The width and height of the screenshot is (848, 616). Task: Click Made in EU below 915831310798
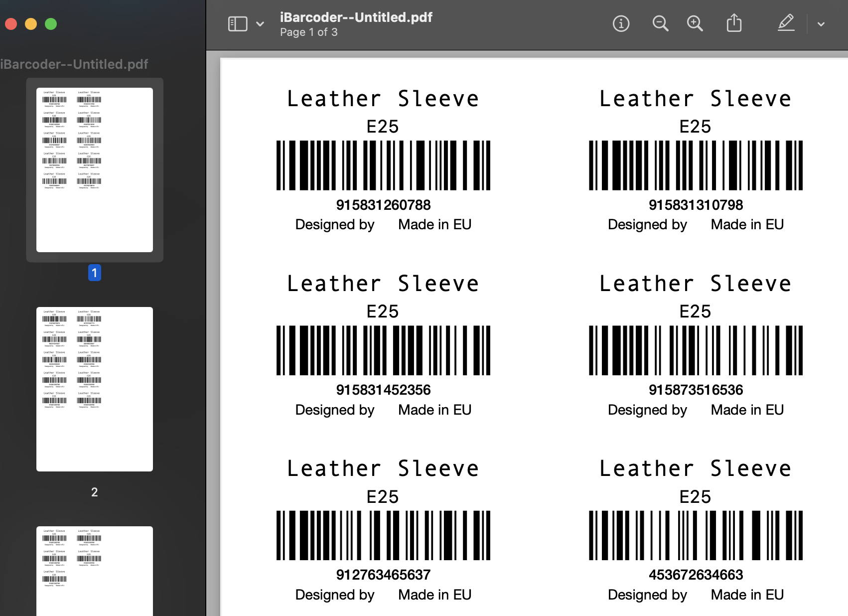(x=747, y=225)
